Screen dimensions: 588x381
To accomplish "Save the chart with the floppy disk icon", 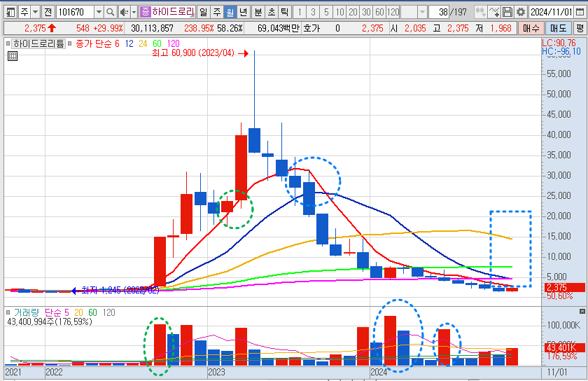I will click(507, 12).
